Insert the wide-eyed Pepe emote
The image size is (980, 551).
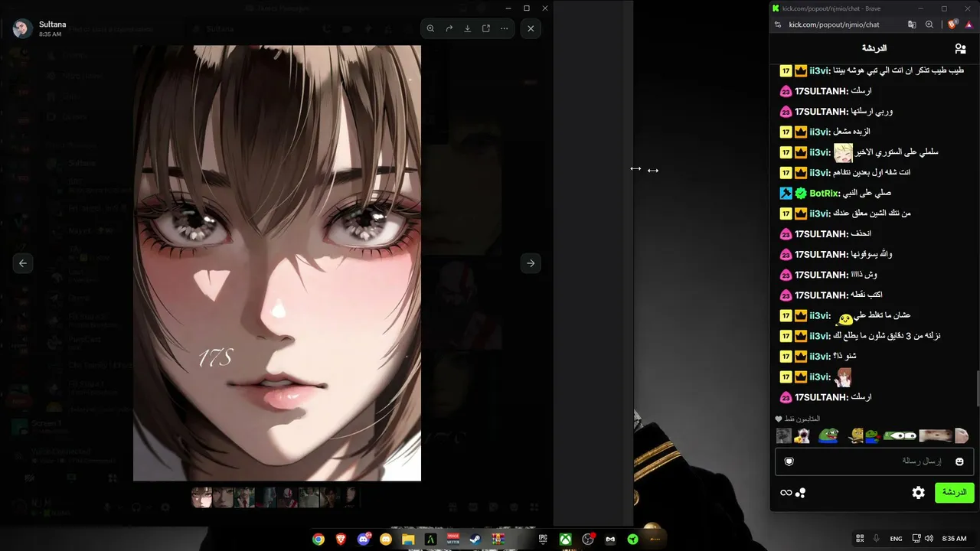(x=900, y=435)
